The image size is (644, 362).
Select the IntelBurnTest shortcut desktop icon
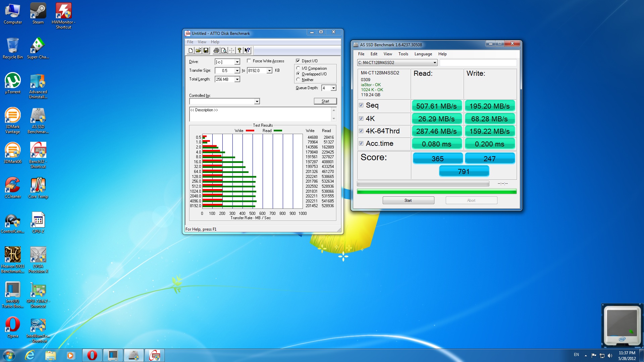click(x=38, y=331)
